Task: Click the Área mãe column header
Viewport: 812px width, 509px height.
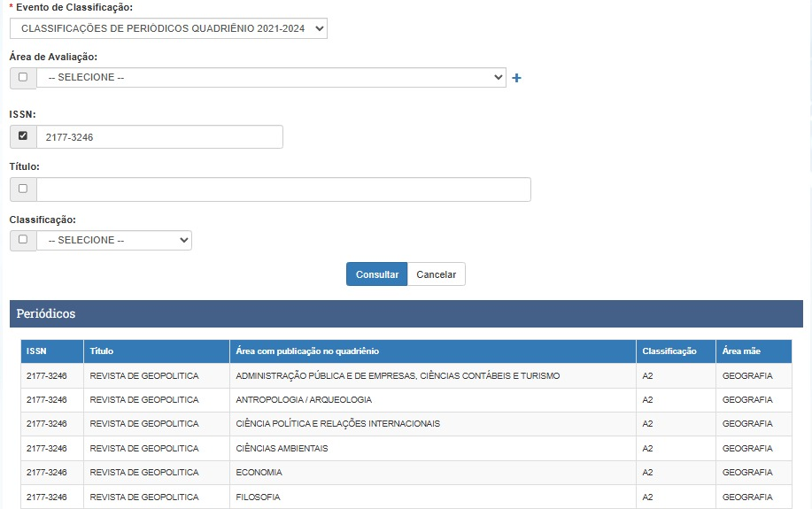Action: (741, 351)
